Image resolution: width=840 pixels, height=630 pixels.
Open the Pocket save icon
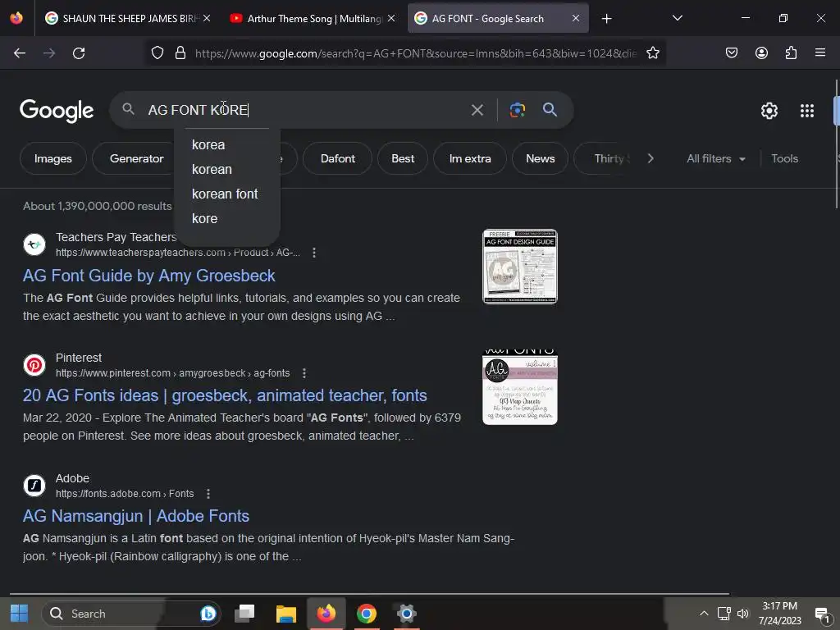731,53
